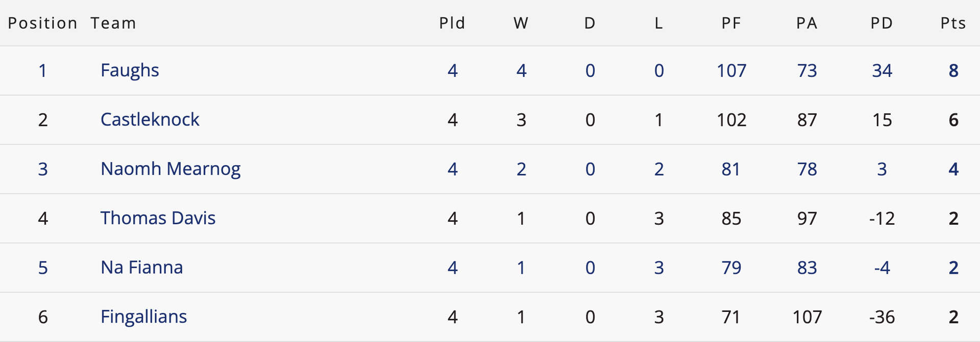Open the Fingallians team link
Image resolution: width=980 pixels, height=342 pixels.
tap(143, 317)
